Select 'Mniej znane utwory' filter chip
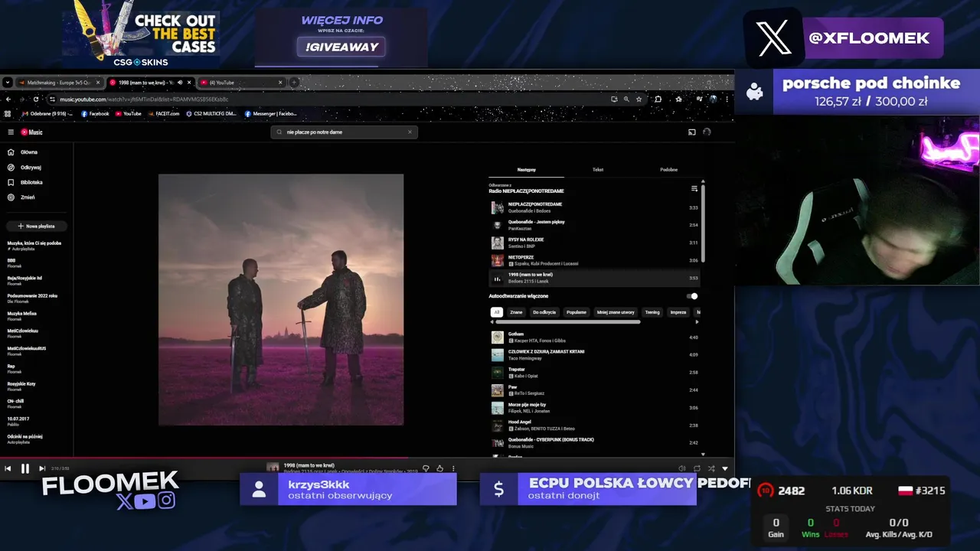This screenshot has width=980, height=551. 616,312
